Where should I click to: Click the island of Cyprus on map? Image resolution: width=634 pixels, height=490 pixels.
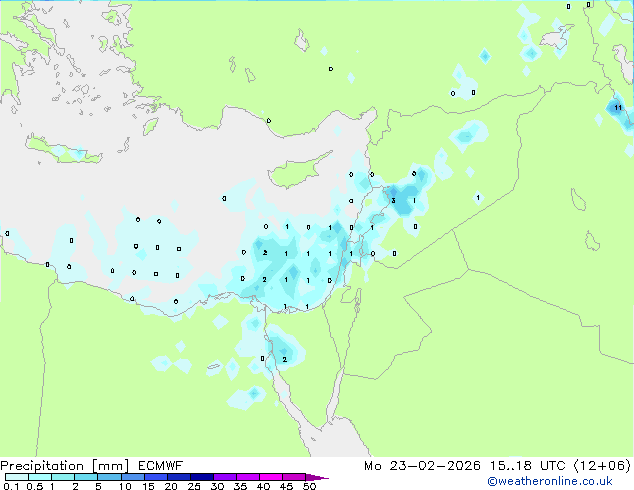[x=295, y=172]
